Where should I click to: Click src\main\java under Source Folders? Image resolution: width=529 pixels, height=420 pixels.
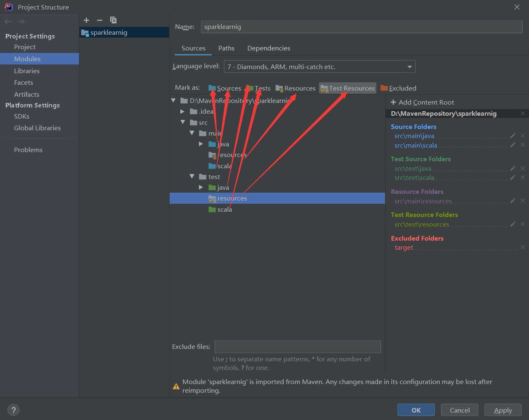tap(414, 136)
